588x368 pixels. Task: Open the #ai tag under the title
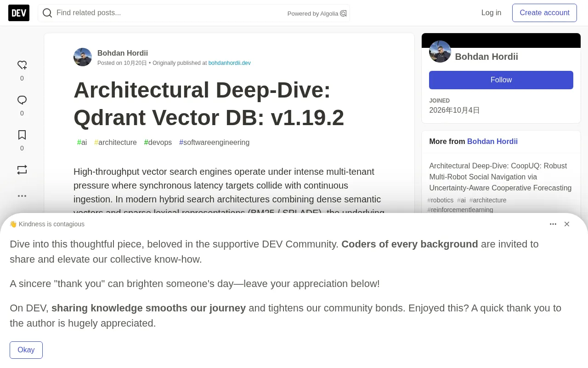[x=82, y=143]
